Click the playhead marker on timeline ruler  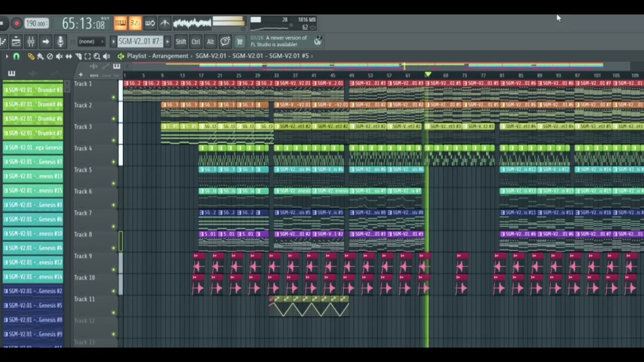[x=428, y=74]
